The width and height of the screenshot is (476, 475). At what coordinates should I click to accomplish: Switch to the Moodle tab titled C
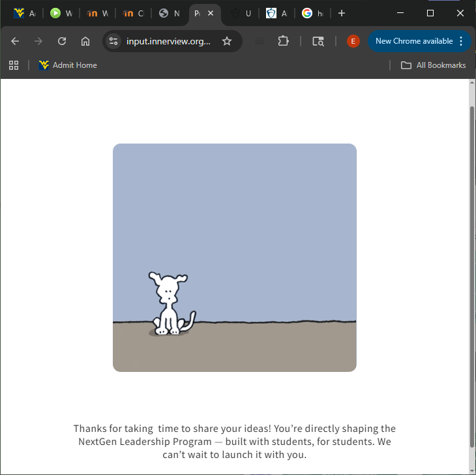pyautogui.click(x=133, y=13)
